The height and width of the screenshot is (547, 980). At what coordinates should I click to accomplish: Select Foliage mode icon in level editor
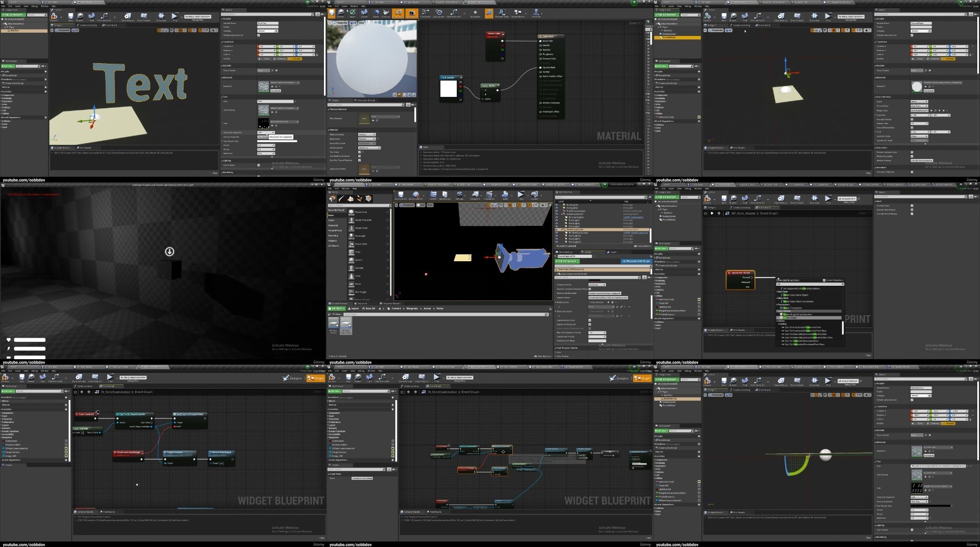point(359,199)
